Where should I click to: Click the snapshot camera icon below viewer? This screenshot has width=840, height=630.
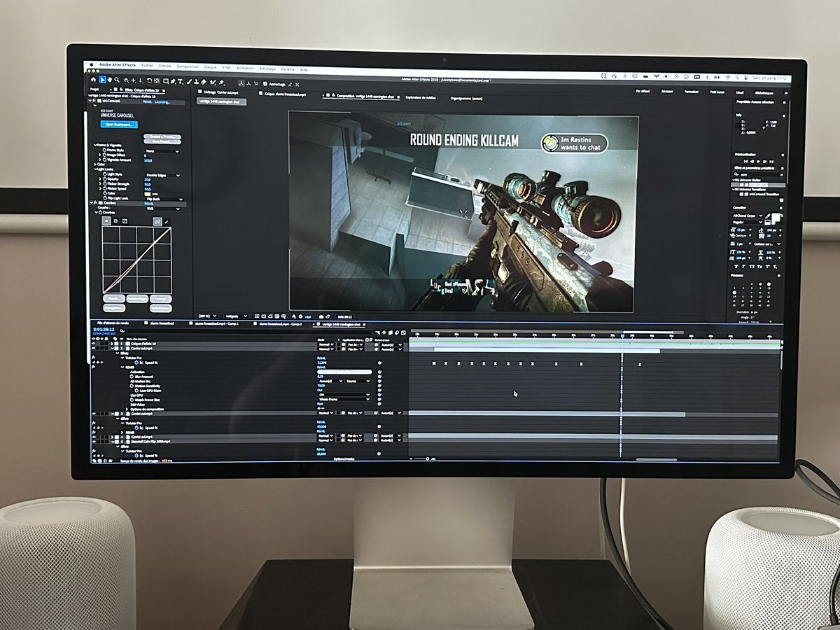coord(321,316)
